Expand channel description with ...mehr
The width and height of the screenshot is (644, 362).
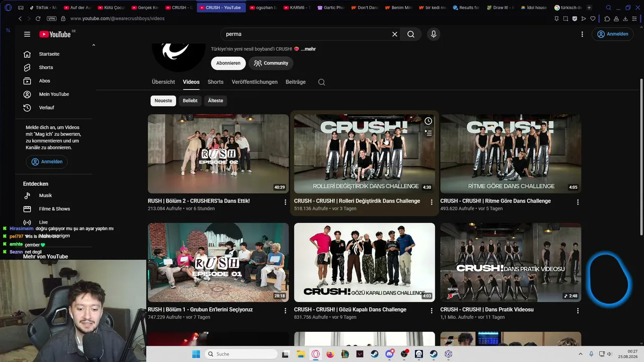tap(308, 49)
